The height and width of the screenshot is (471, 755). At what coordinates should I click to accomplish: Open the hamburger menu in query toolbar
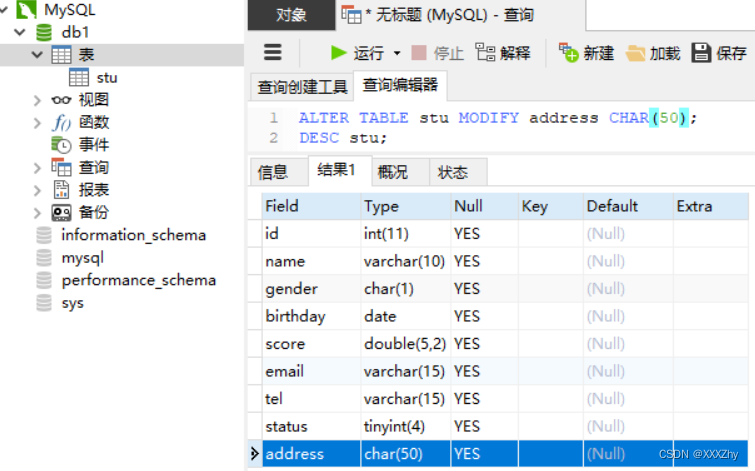[x=273, y=52]
